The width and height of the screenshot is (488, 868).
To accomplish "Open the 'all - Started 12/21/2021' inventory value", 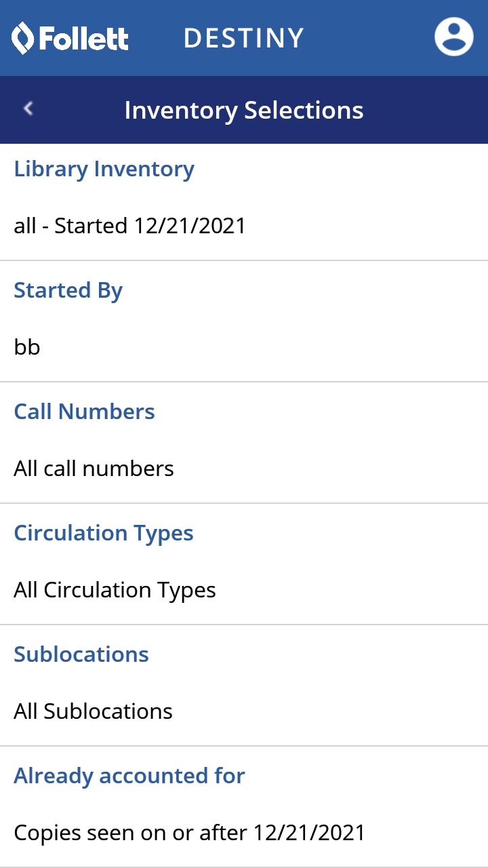I will point(129,225).
